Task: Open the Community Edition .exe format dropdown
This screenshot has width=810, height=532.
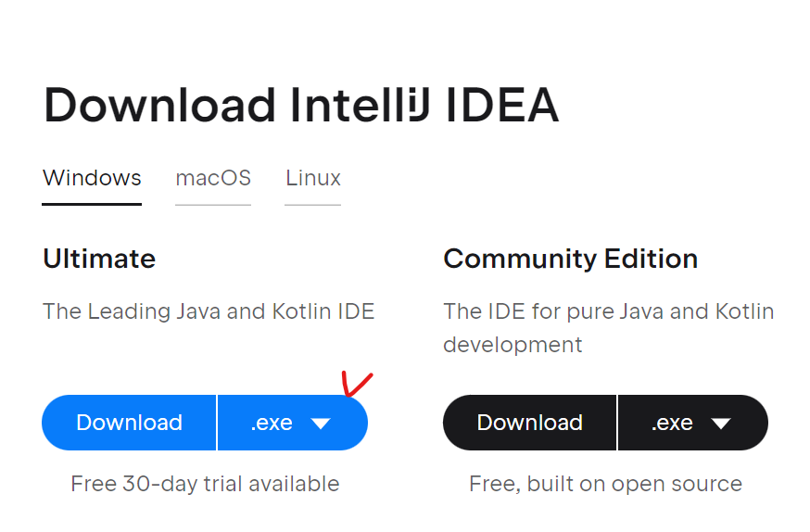Action: coord(692,423)
